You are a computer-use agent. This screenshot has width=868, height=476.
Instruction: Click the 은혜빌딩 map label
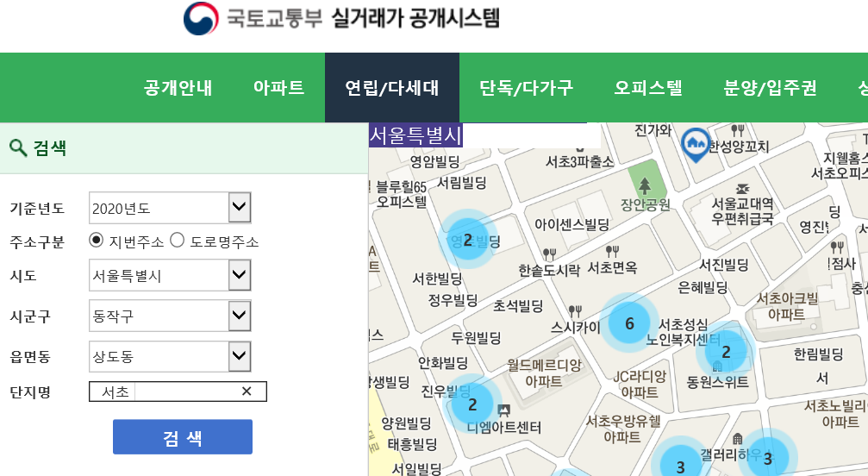coord(703,287)
